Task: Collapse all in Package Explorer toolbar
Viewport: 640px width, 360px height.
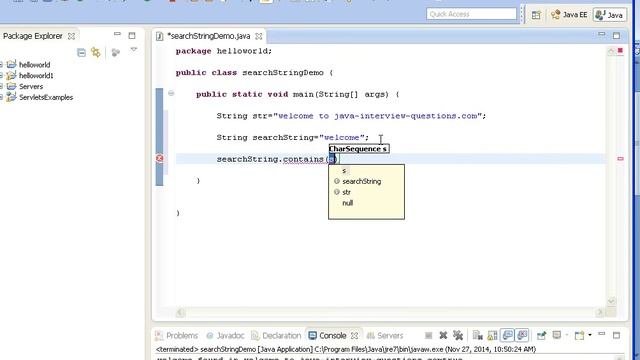Action: [81, 52]
